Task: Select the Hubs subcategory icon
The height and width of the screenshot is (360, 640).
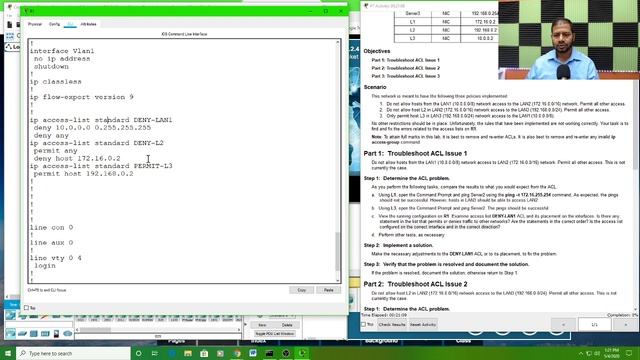Action: point(33,333)
